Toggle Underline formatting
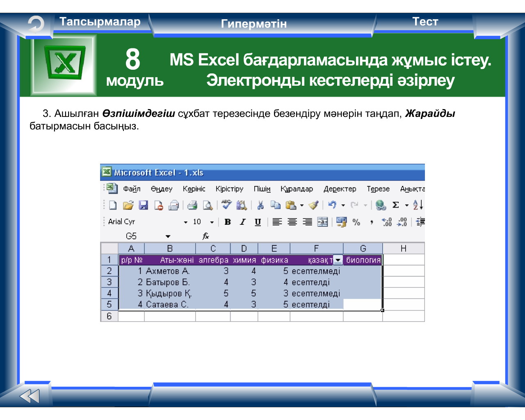 (258, 222)
